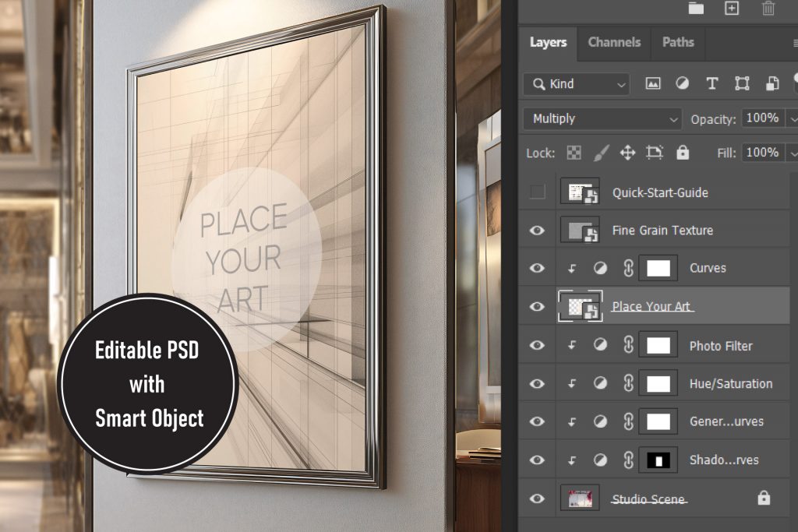The width and height of the screenshot is (798, 532).
Task: Hide the Studio Scene layer
Action: point(537,499)
